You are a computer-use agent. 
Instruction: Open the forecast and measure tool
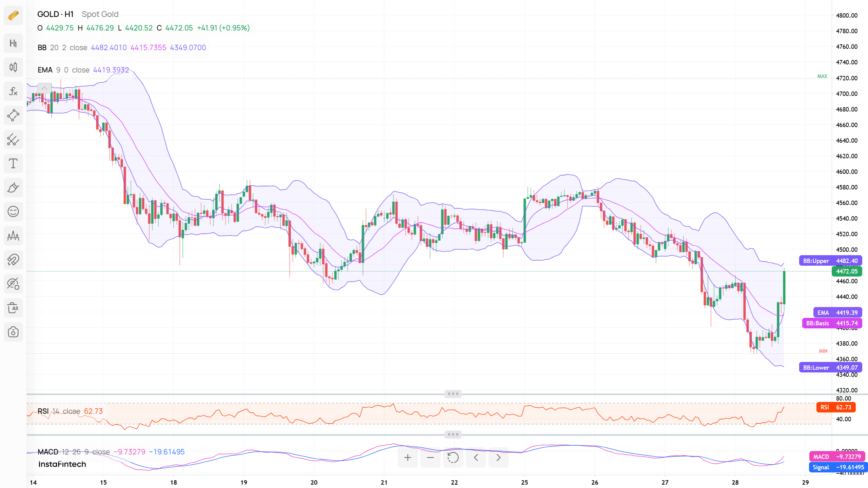[x=13, y=236]
